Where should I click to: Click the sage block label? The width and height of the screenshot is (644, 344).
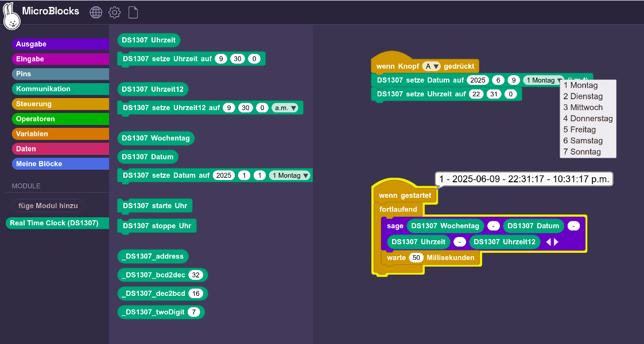click(x=395, y=226)
